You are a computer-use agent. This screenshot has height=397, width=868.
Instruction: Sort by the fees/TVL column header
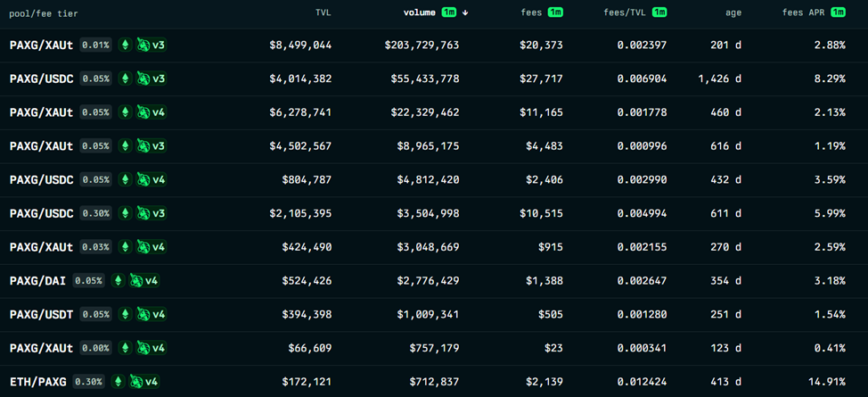coord(625,12)
